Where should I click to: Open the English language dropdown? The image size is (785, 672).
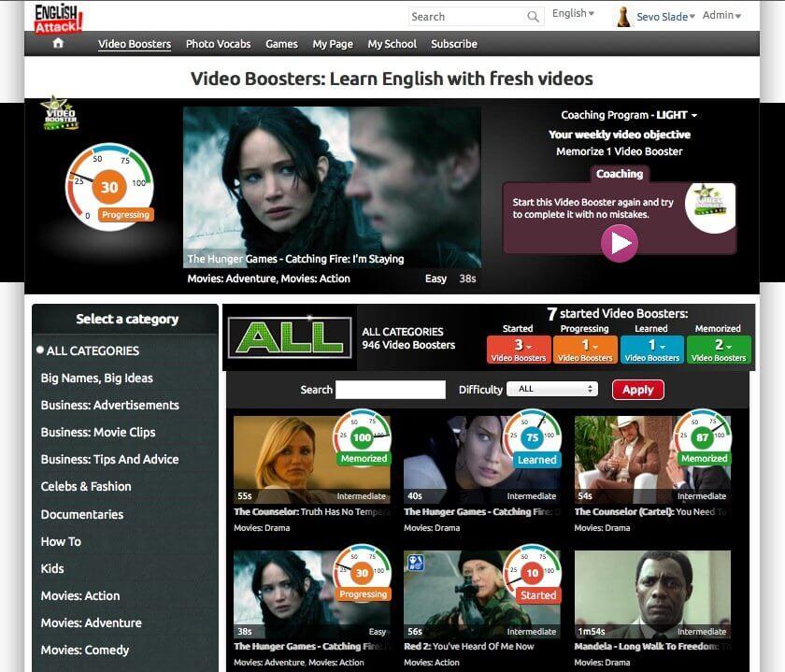pos(573,13)
